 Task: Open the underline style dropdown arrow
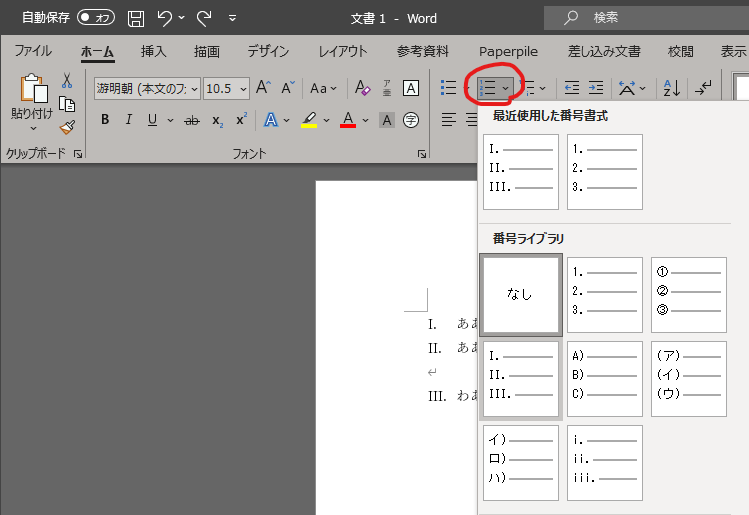pyautogui.click(x=170, y=120)
